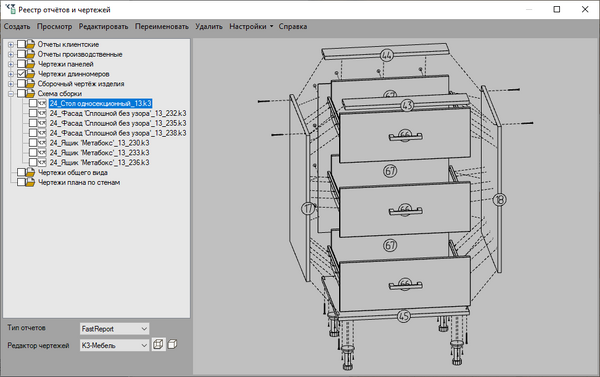This screenshot has width=600, height=377.
Task: Click the K3 file icon of Фасад _13_235.k3
Action: pyautogui.click(x=42, y=123)
